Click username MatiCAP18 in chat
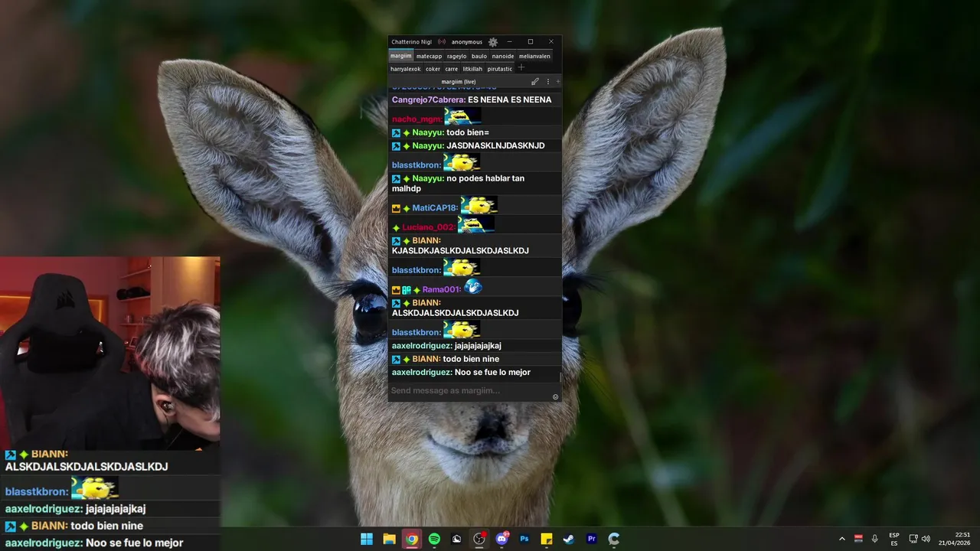The height and width of the screenshot is (551, 980). 435,207
